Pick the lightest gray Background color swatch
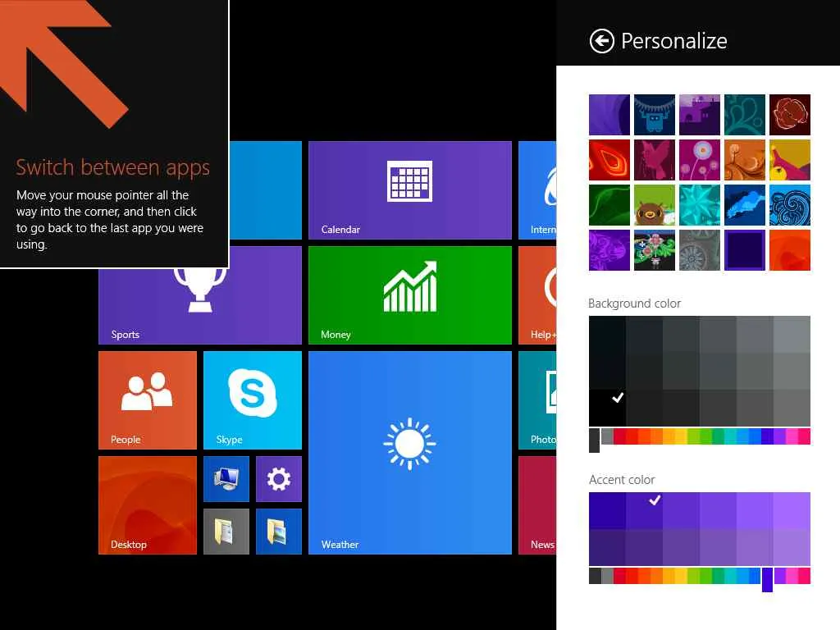Viewport: 840px width, 630px height. [x=792, y=335]
